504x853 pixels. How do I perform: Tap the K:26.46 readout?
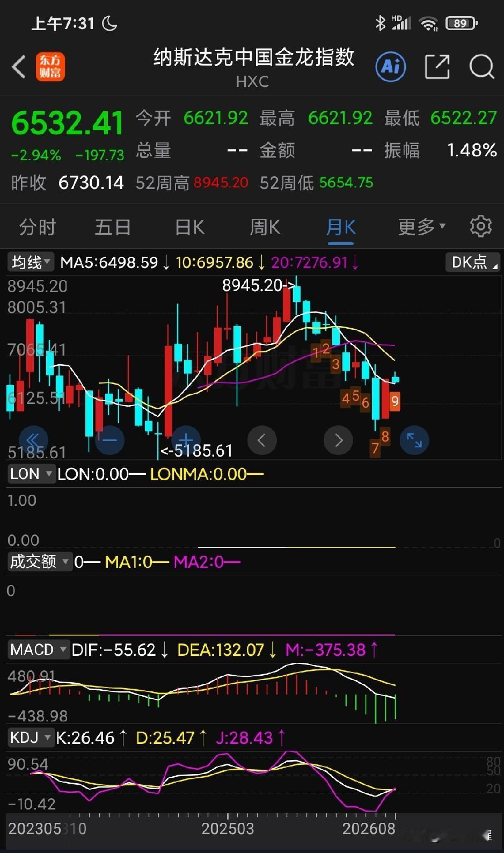85,738
